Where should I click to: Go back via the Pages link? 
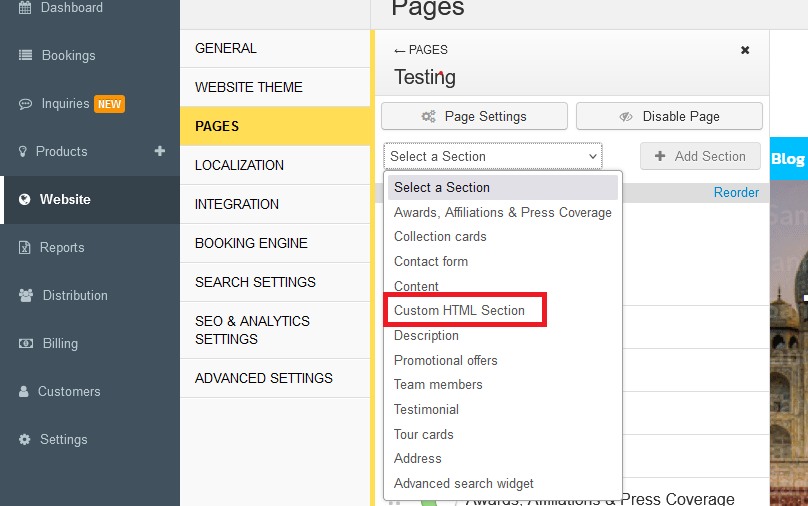[x=421, y=50]
